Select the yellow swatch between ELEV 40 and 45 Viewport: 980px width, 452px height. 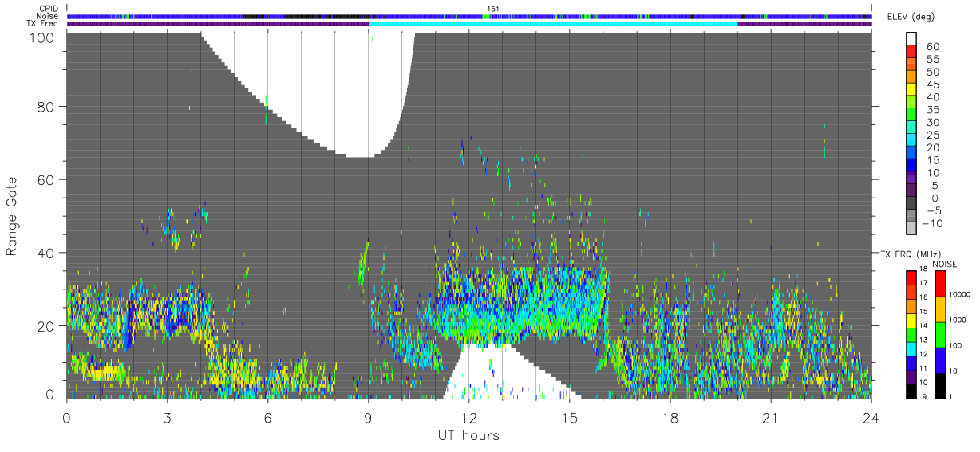(912, 91)
